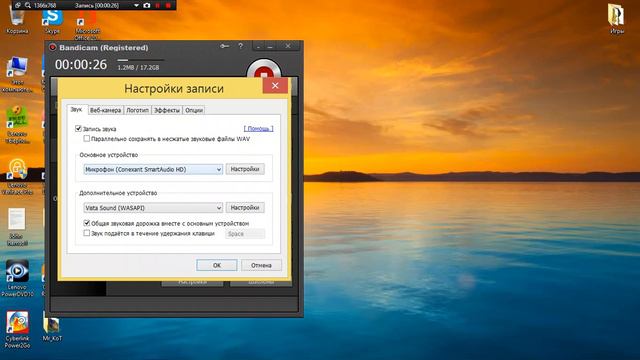Click the Bandicam disk usage progress bar

click(x=140, y=60)
